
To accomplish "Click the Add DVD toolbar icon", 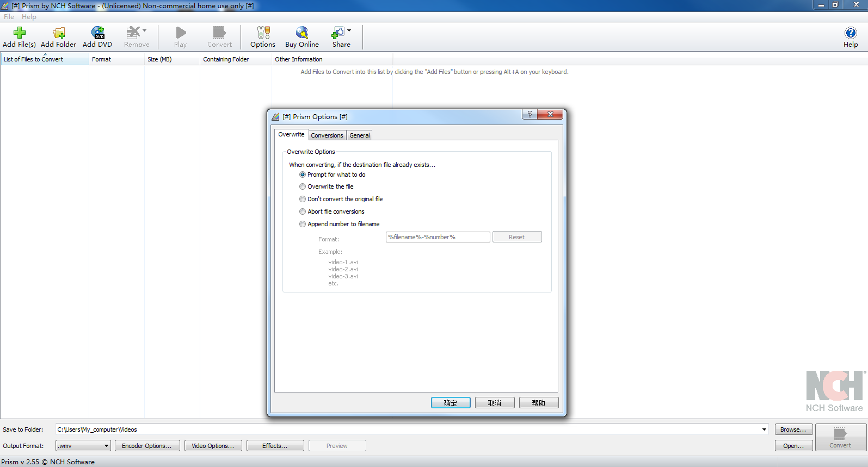I will [97, 33].
